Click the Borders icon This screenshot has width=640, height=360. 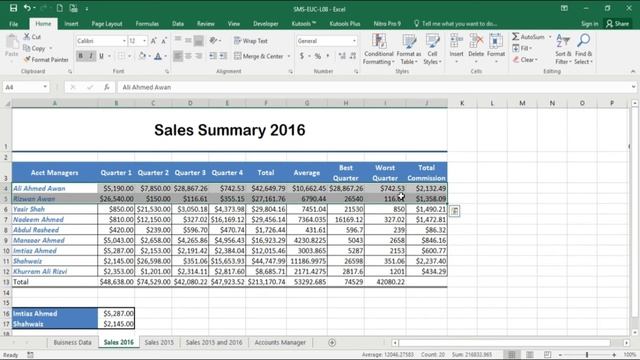122,56
